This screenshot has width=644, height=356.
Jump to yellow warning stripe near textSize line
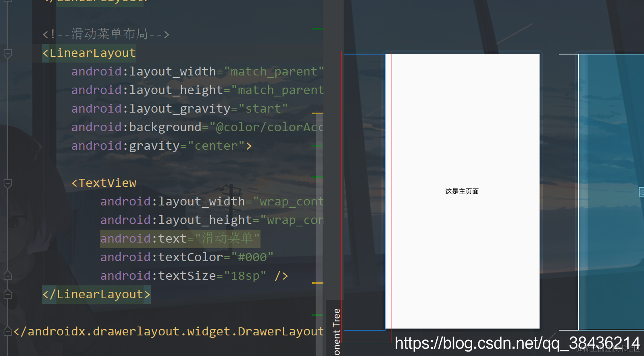(x=318, y=283)
